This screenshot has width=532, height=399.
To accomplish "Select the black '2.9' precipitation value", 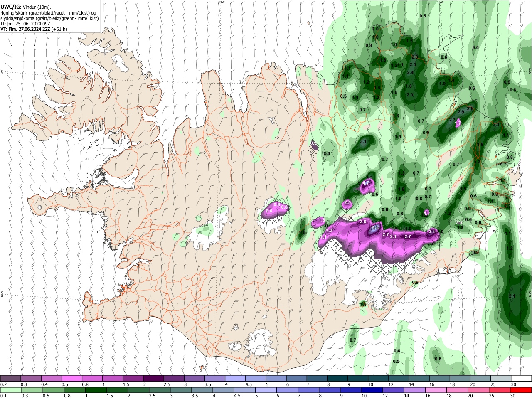I will click(461, 112).
